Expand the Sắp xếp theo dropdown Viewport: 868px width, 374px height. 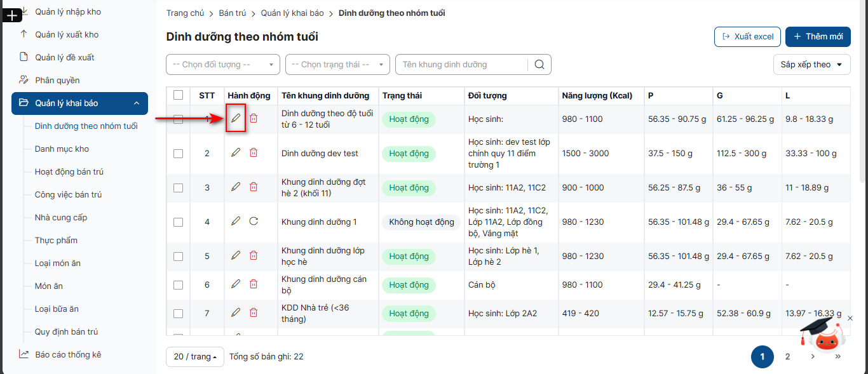(811, 64)
